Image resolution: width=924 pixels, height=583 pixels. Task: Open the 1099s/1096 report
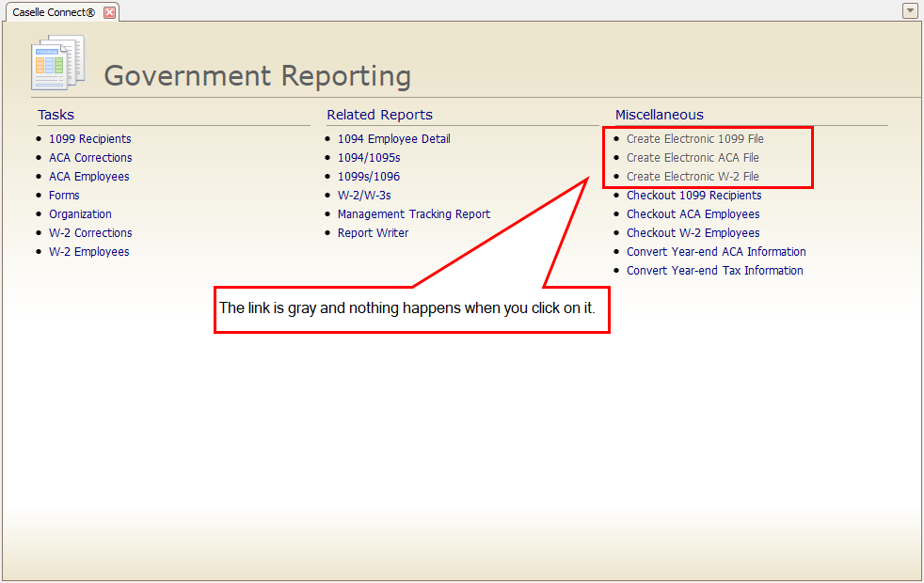point(369,177)
